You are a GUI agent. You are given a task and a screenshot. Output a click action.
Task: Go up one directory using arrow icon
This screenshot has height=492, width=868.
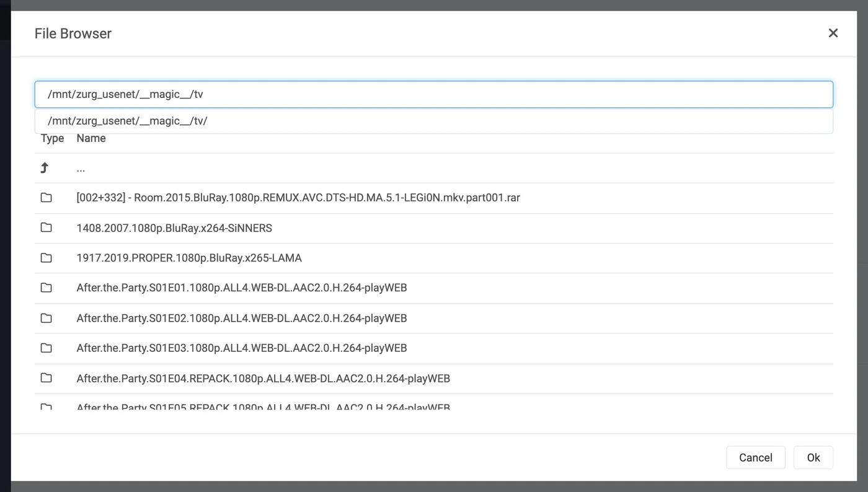(44, 168)
